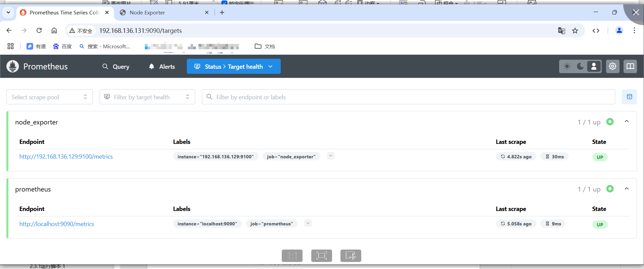Click screen capture viewer button
The image size is (644, 269).
click(x=351, y=256)
